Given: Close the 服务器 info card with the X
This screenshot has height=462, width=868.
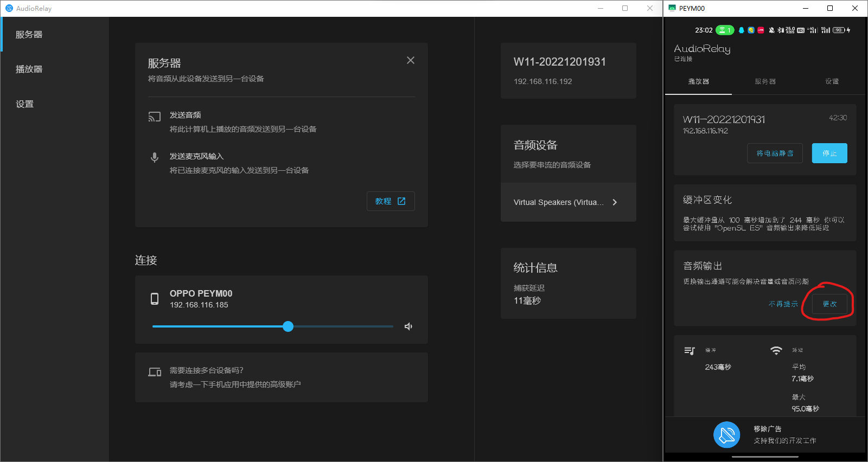Looking at the screenshot, I should click(x=411, y=60).
